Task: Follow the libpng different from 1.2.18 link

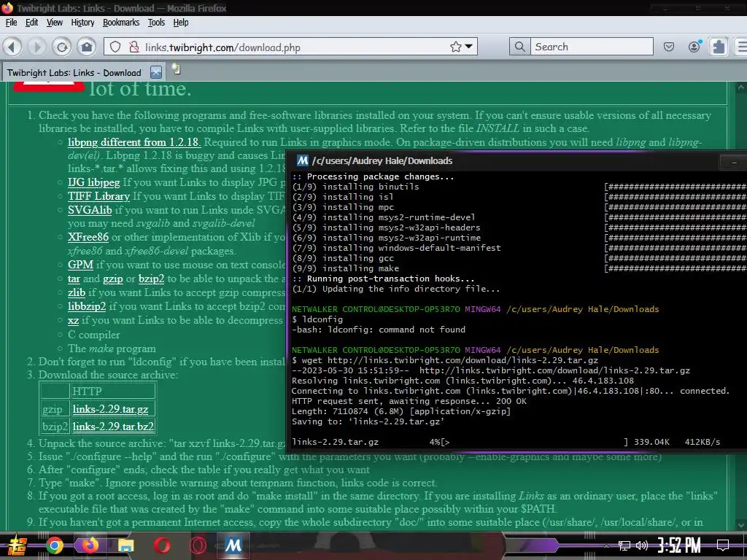Action: [x=134, y=142]
